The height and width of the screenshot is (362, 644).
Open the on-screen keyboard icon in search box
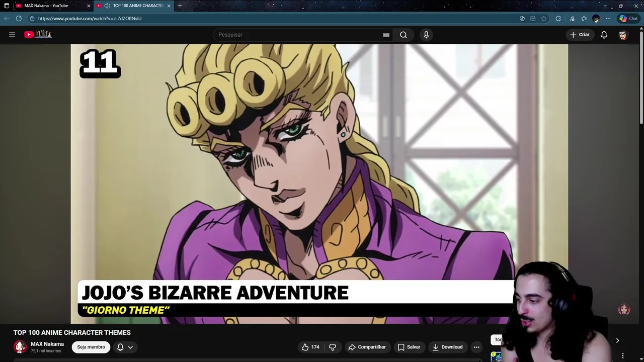(x=386, y=35)
